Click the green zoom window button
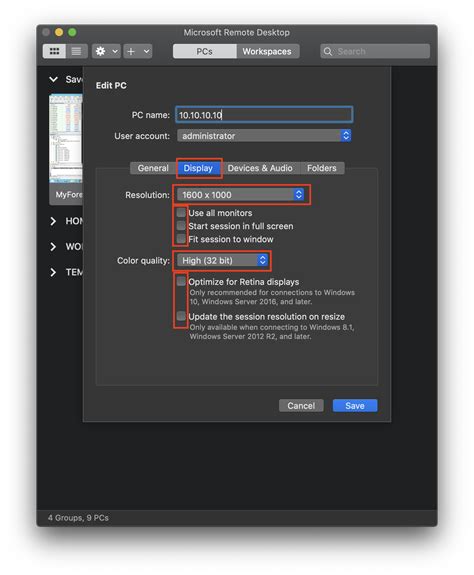474x575 pixels. tap(72, 32)
